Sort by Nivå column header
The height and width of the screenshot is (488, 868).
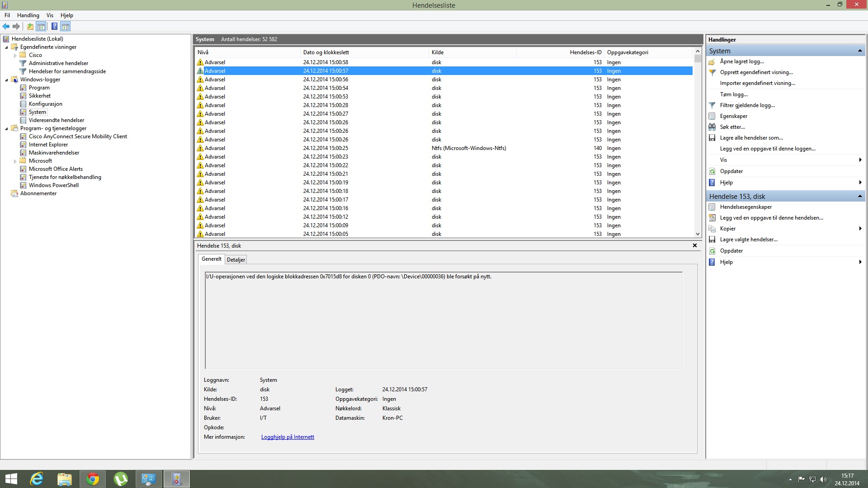click(248, 52)
